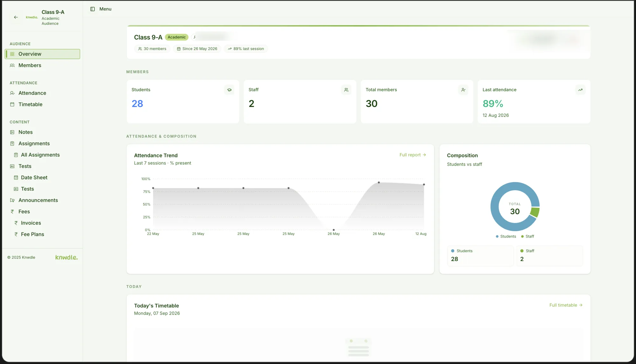Click the Staff legend entry under the donut

coord(528,237)
